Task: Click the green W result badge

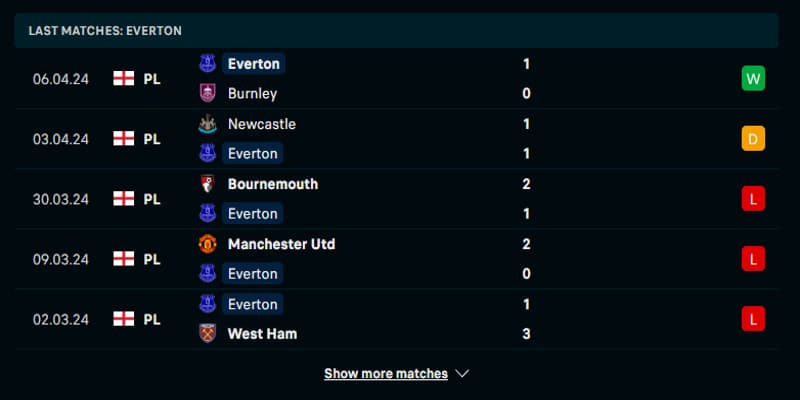Action: pyautogui.click(x=753, y=79)
